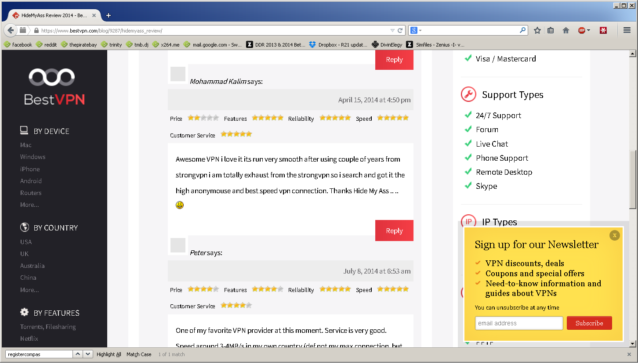Select Mac under By Device
This screenshot has width=638, height=364.
coord(26,145)
